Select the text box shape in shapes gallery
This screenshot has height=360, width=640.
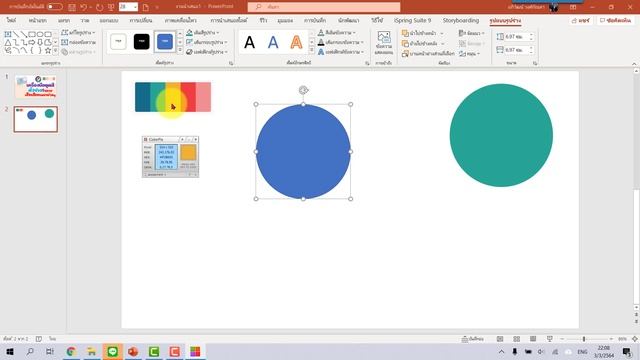[x=8, y=34]
